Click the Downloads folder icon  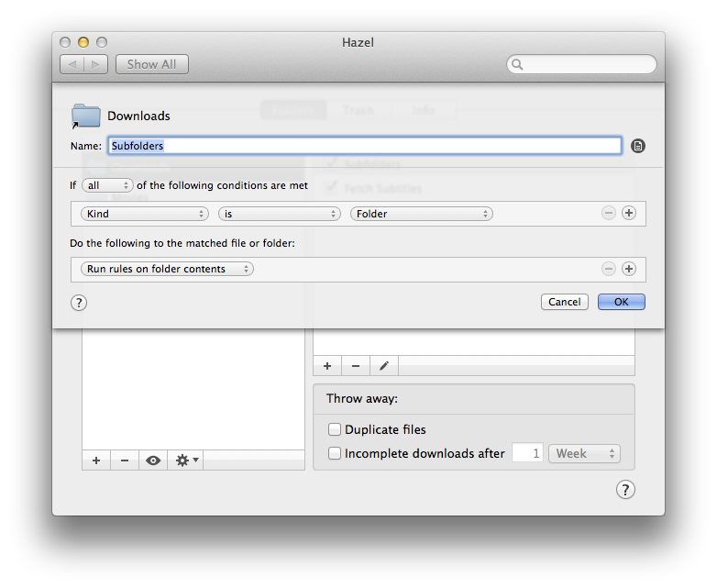coord(86,116)
